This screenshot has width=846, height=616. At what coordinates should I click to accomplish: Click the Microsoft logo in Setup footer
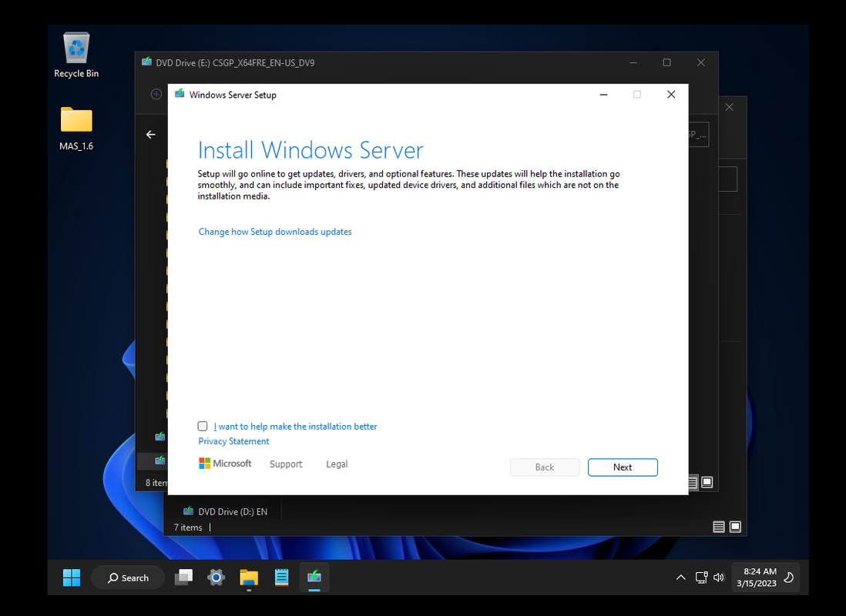225,464
